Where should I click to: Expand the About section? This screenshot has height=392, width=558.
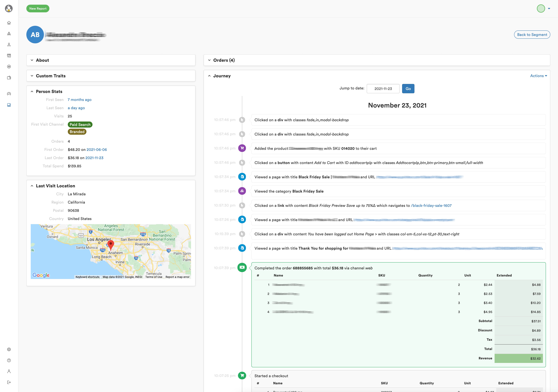(42, 60)
